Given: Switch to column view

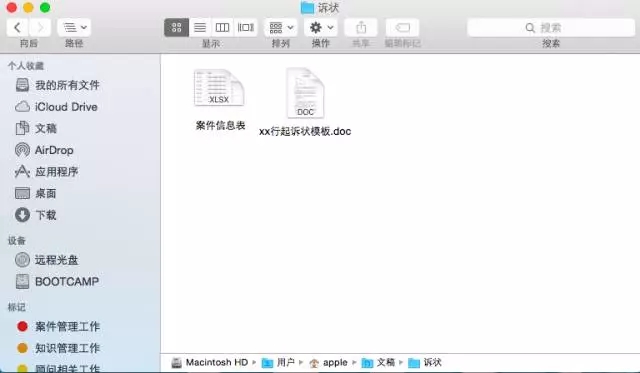Looking at the screenshot, I should tap(222, 28).
